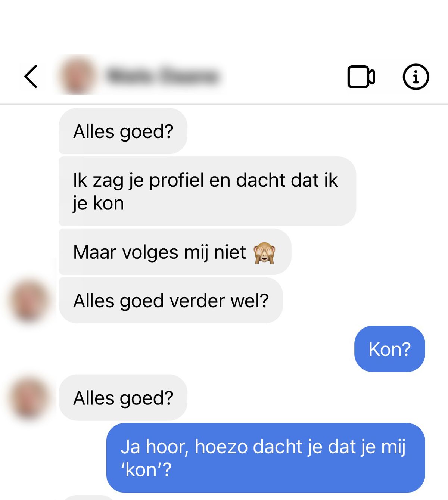Select the topmost "Alles goed?" message bubble
Image resolution: width=448 pixels, height=500 pixels.
[123, 131]
